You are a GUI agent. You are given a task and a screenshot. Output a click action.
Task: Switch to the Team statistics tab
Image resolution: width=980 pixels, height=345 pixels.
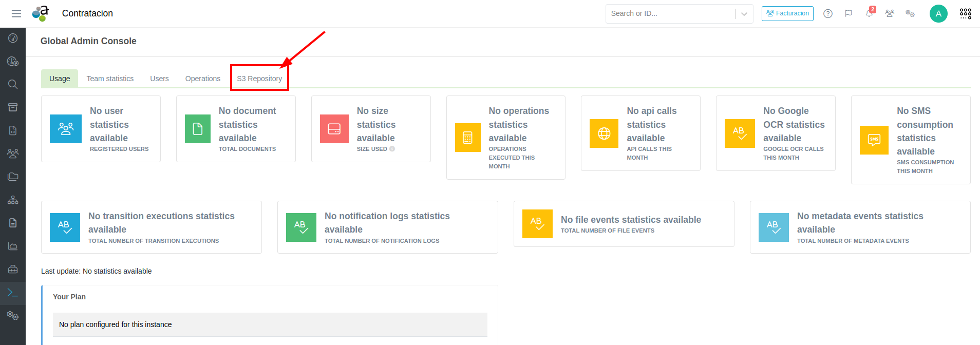pos(110,79)
